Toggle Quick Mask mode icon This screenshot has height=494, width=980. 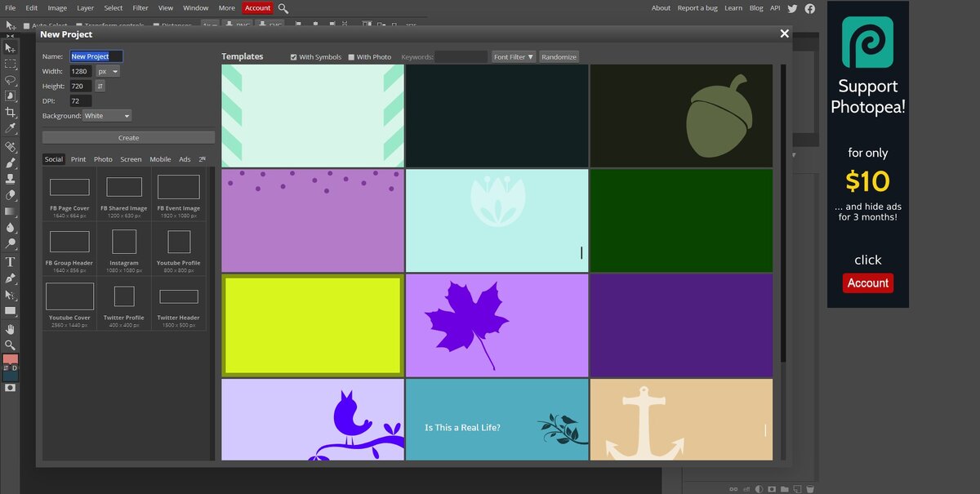click(x=11, y=388)
